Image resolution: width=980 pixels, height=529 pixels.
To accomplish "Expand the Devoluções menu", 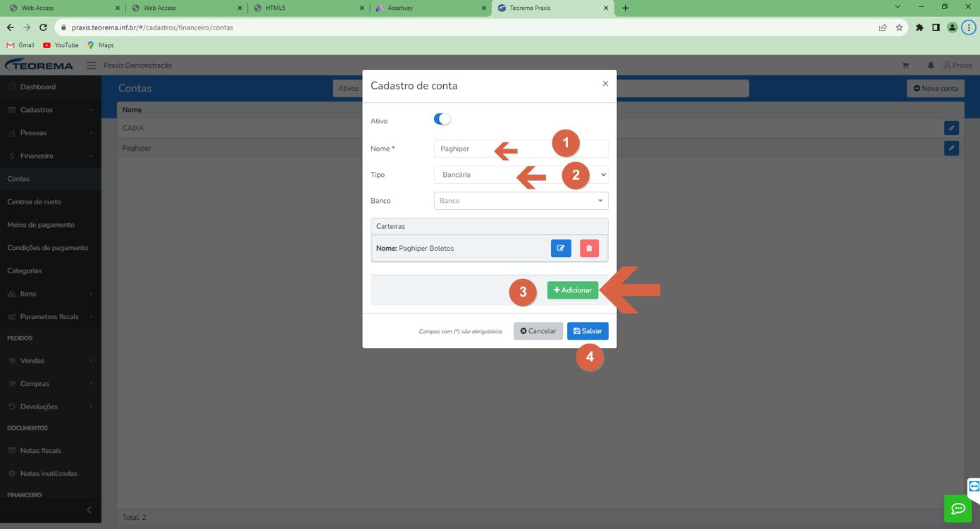I will [x=51, y=406].
